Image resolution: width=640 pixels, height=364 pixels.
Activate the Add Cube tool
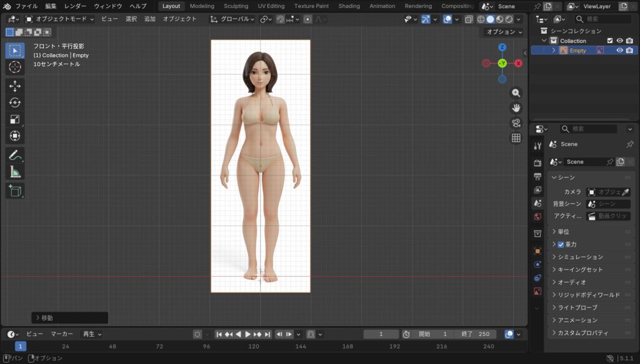tap(15, 190)
